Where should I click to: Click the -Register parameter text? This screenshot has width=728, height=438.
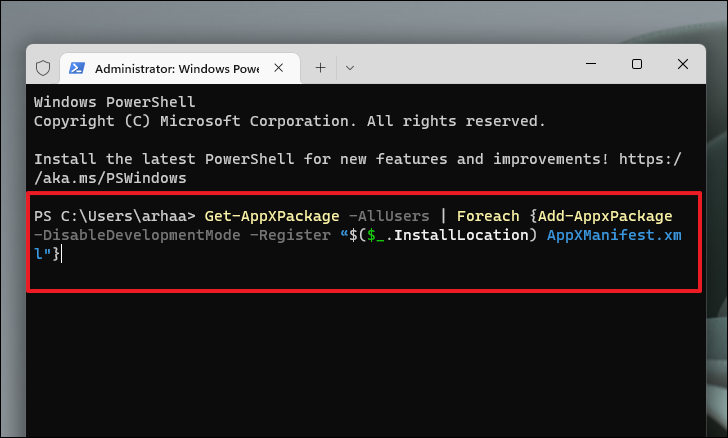tap(290, 235)
